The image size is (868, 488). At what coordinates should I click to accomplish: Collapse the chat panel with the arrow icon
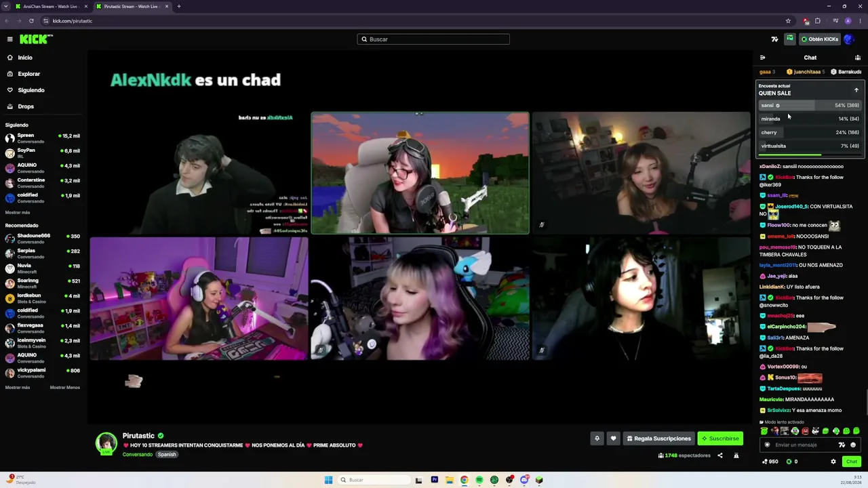(762, 58)
